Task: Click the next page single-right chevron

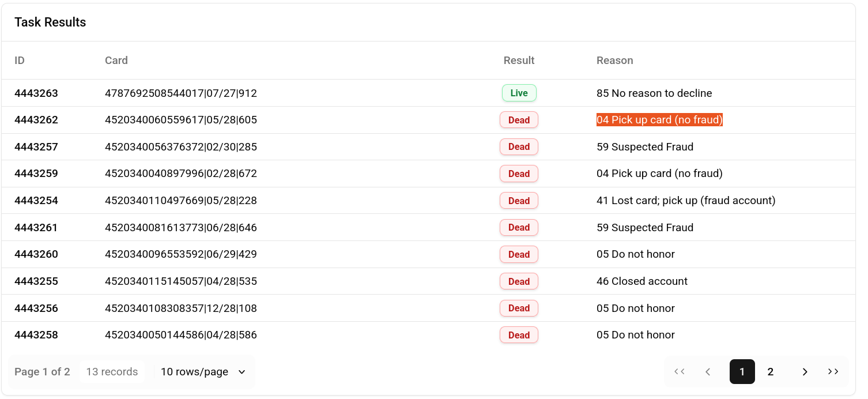Action: point(805,372)
